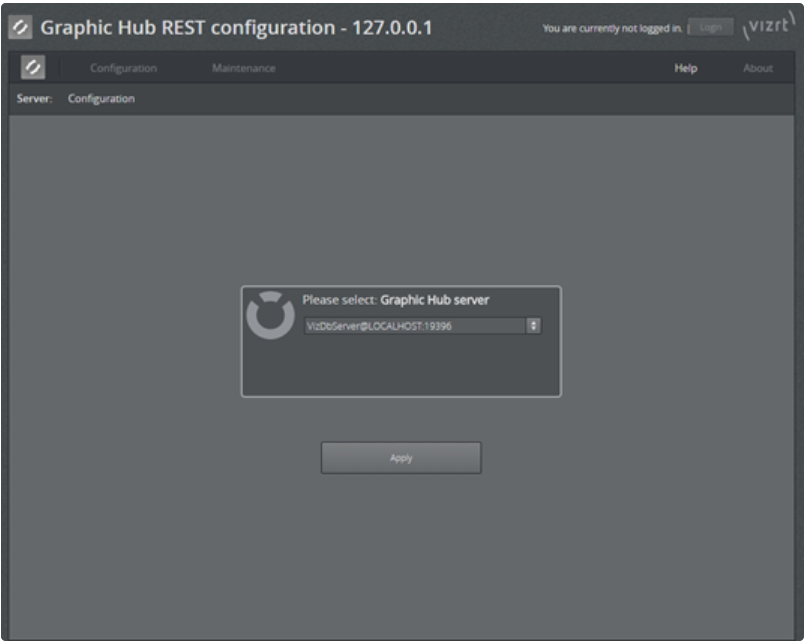Screen dimensions: 807x643
Task: Click the 'Server:' breadcrumb label
Action: [34, 98]
